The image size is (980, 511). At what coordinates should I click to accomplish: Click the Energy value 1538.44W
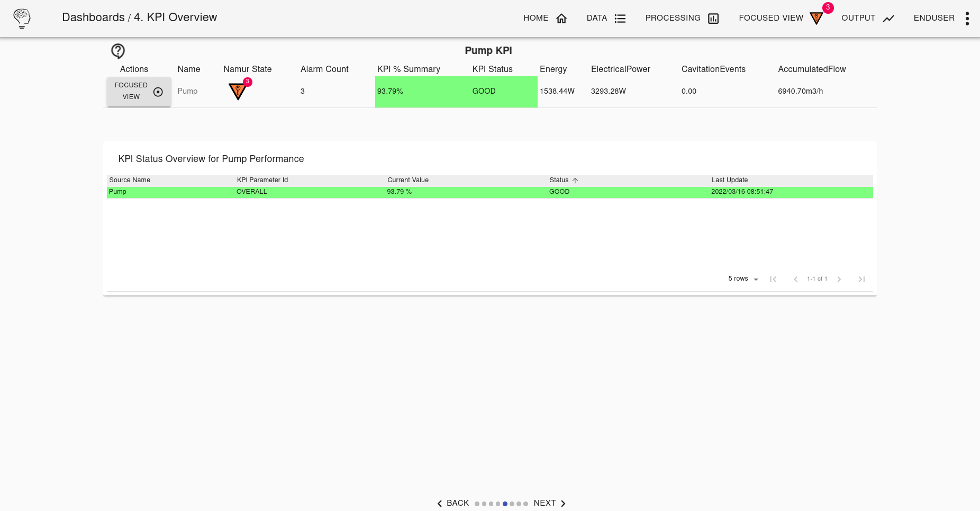pos(557,91)
